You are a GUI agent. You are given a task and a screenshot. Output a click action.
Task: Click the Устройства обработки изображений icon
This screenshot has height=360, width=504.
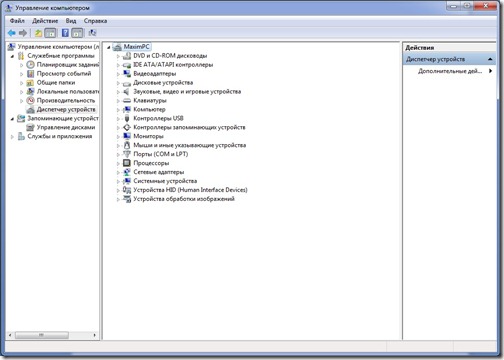click(x=127, y=199)
